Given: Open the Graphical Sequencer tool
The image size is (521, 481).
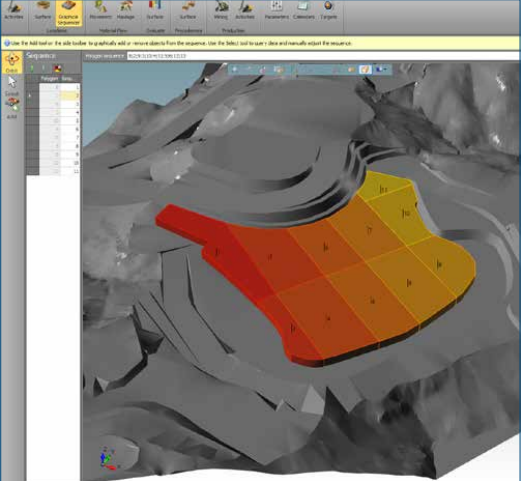Looking at the screenshot, I should pyautogui.click(x=68, y=13).
